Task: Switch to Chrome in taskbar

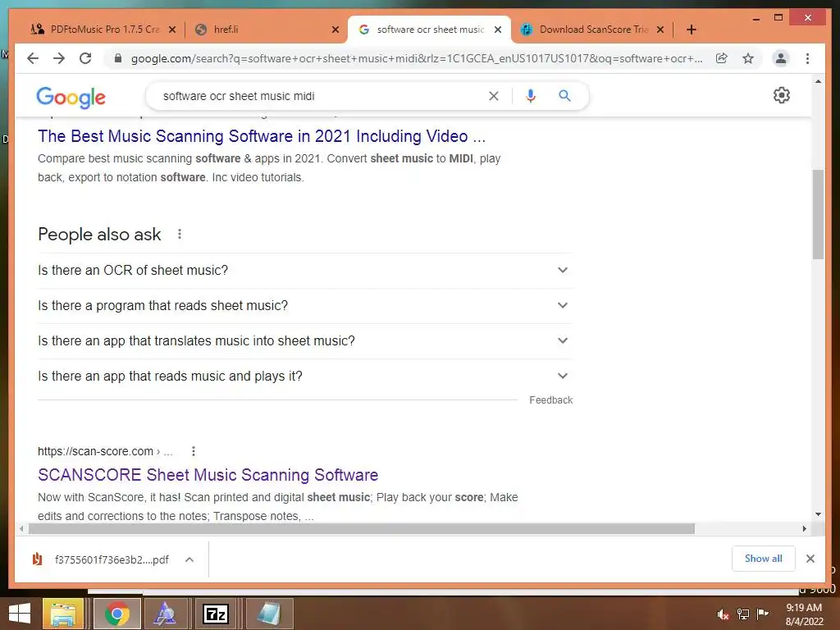Action: [117, 614]
